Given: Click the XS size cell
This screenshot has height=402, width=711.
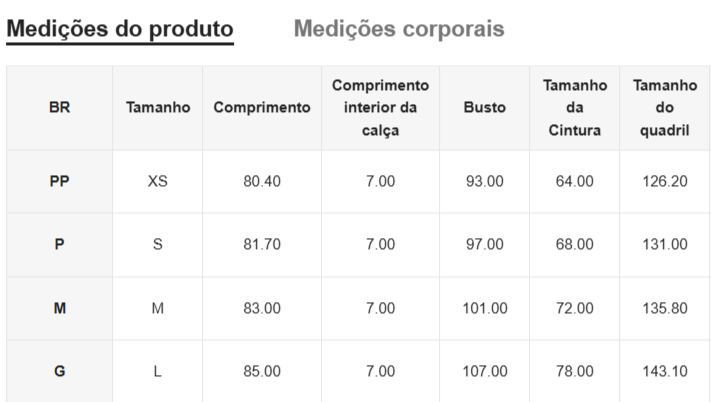Looking at the screenshot, I should click(158, 181).
